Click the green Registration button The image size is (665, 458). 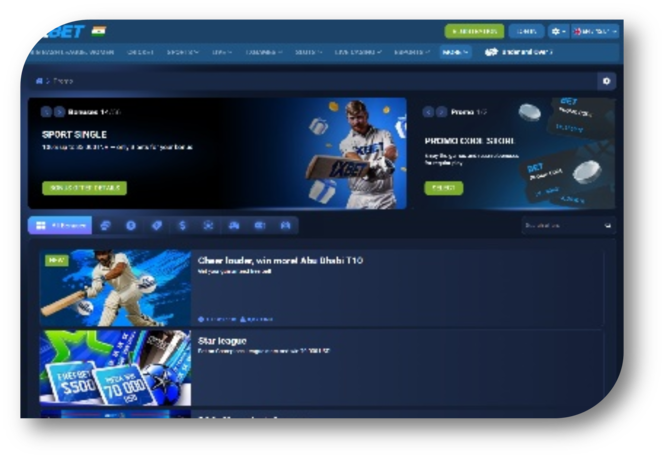[x=474, y=32]
